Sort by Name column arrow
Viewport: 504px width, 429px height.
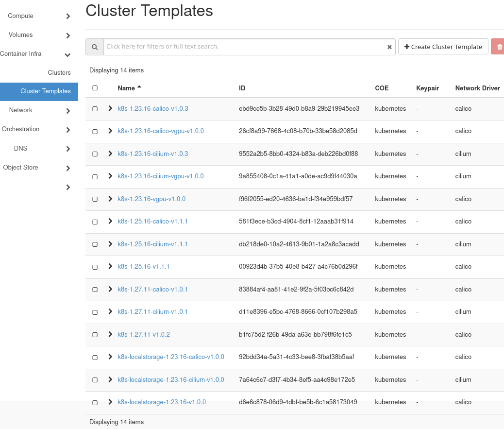(139, 87)
